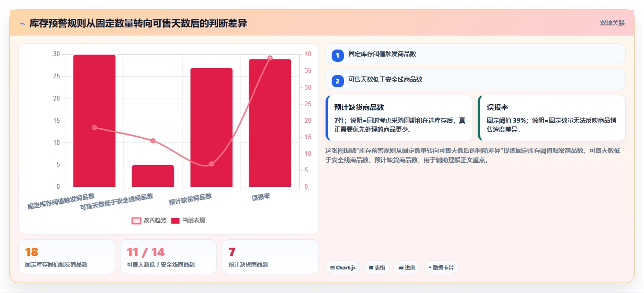Image resolution: width=644 pixels, height=293 pixels.
Task: Open the 预计缺货商品数 info card title
Action: [359, 108]
